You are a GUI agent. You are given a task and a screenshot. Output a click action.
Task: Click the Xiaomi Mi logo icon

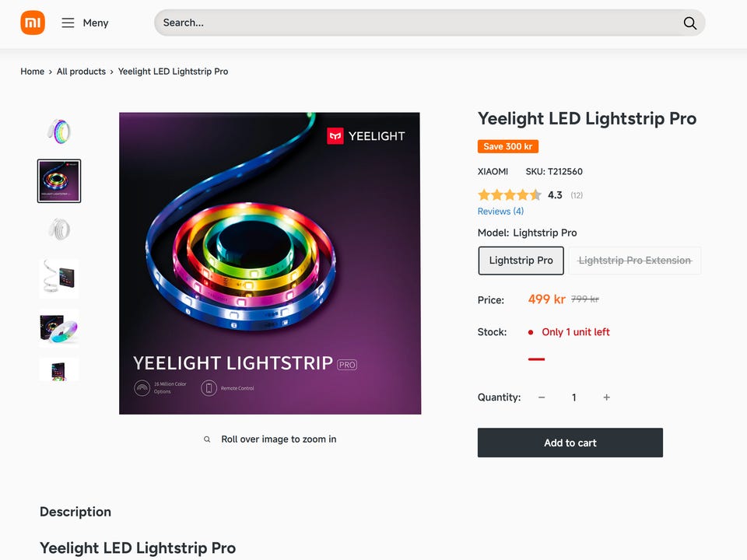click(33, 23)
